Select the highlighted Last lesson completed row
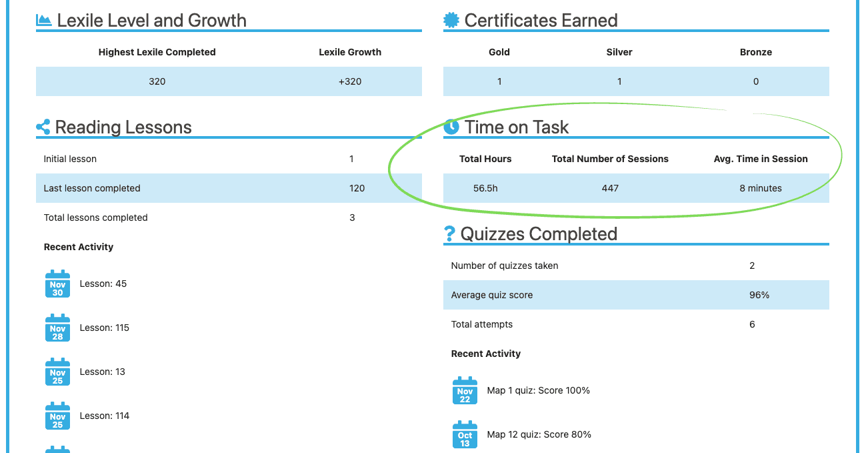Image resolution: width=868 pixels, height=453 pixels. click(x=229, y=188)
